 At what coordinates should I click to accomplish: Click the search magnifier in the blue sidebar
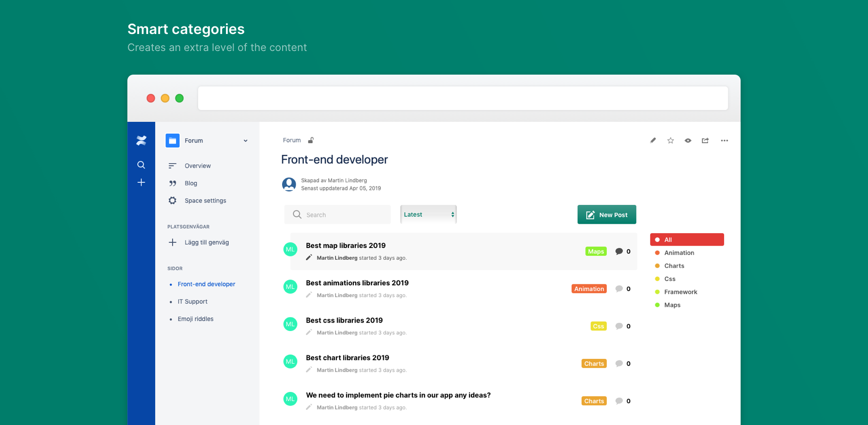[x=141, y=165]
